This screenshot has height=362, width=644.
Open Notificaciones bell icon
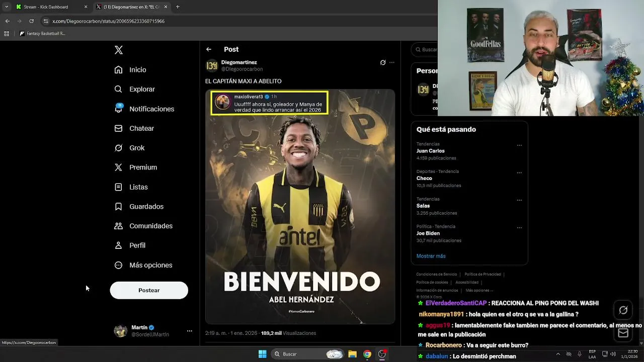coord(118,109)
